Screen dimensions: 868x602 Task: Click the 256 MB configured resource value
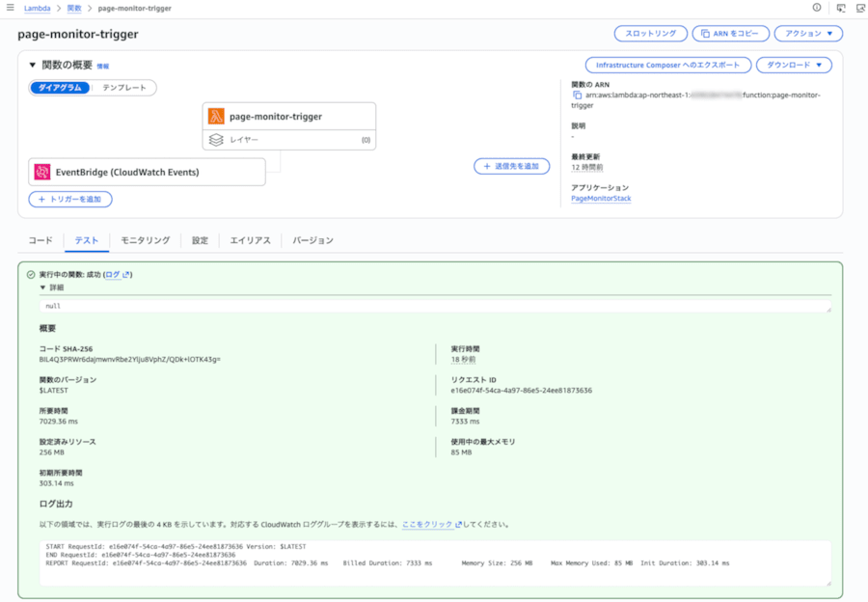click(x=52, y=452)
